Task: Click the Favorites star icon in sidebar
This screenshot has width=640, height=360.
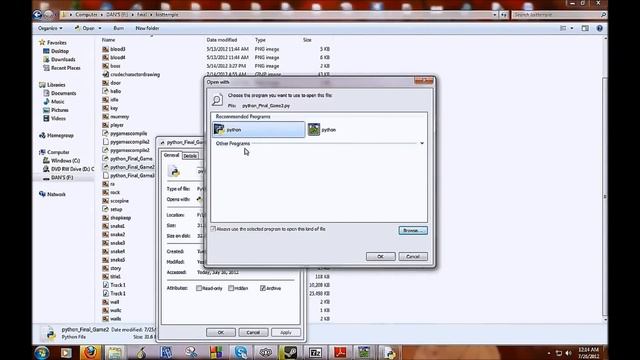Action: [42, 42]
